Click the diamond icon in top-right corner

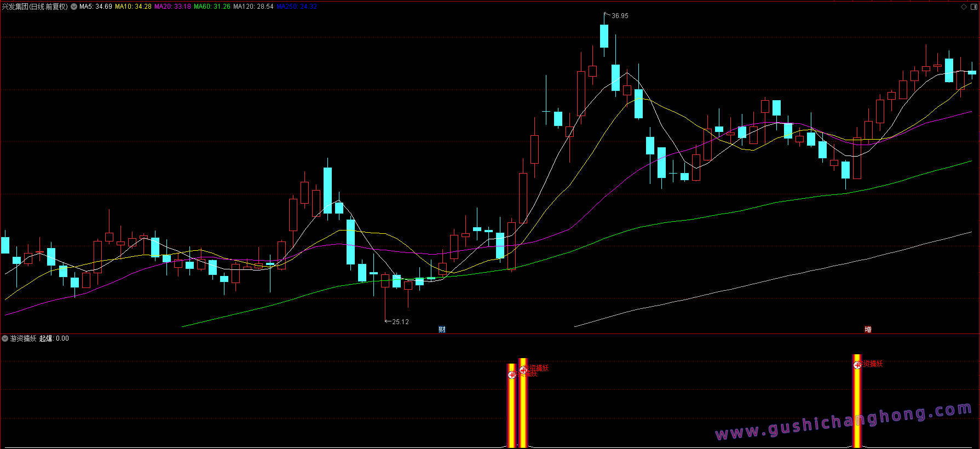(x=964, y=7)
